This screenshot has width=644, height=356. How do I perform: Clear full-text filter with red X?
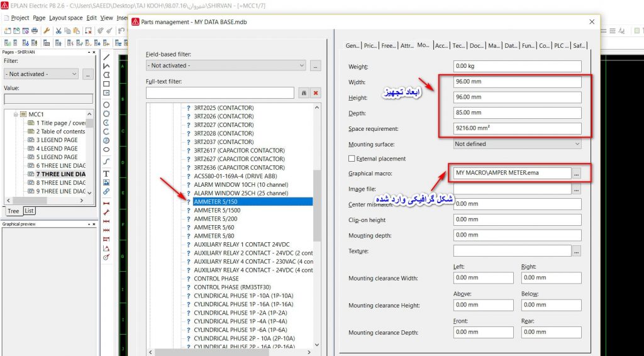pos(316,92)
